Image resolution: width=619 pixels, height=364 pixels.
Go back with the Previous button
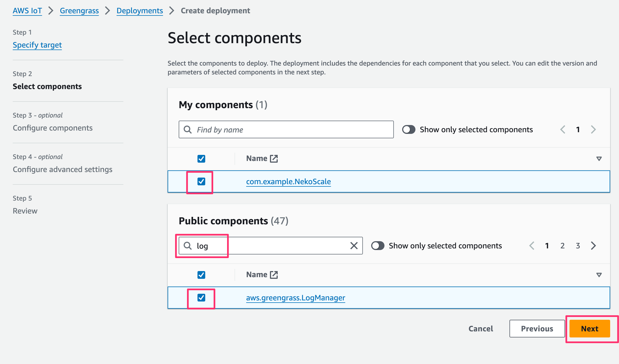tap(537, 329)
